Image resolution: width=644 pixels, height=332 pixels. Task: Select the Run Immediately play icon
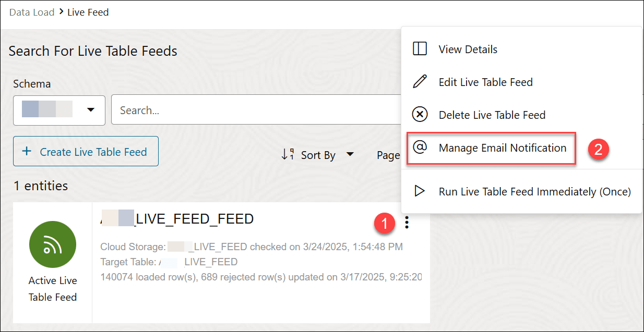coord(421,191)
